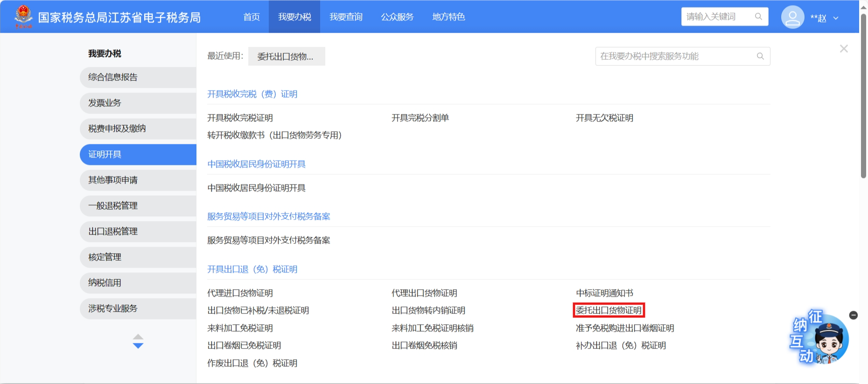Open 开具税收完税证明 link

click(240, 118)
